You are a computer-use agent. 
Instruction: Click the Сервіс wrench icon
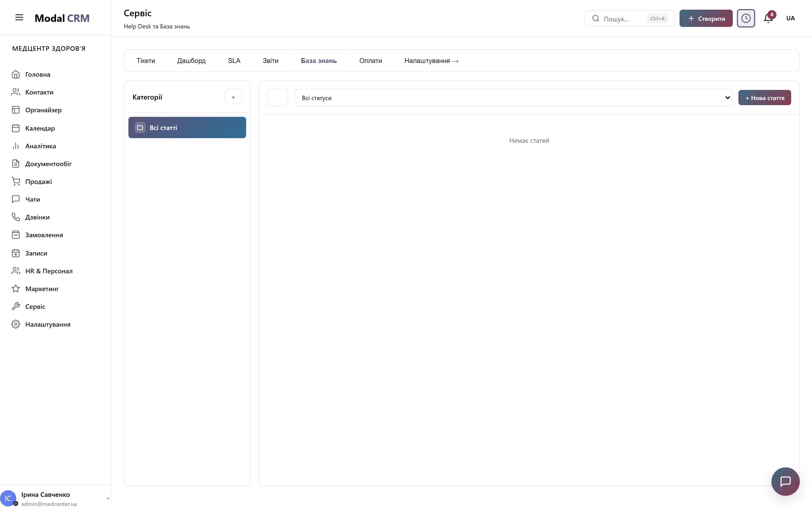(x=16, y=306)
